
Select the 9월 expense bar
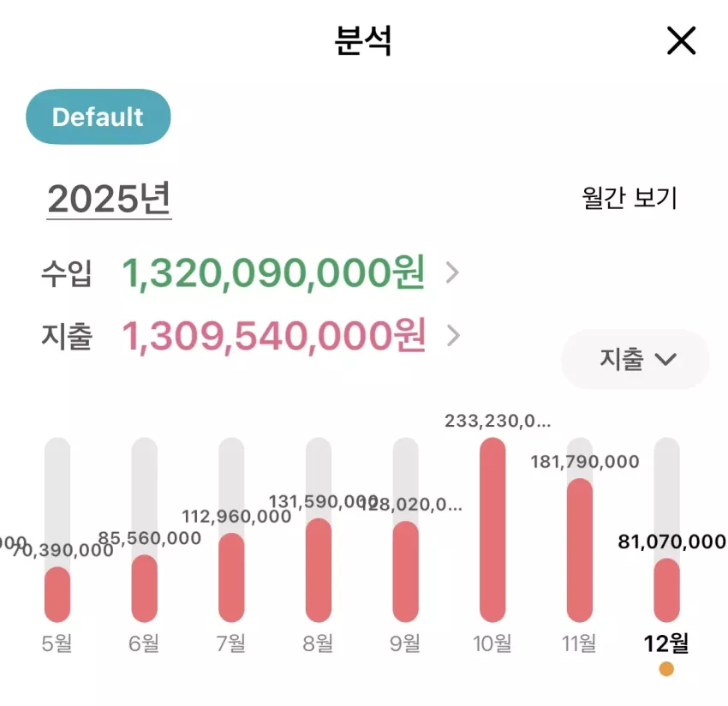405,571
